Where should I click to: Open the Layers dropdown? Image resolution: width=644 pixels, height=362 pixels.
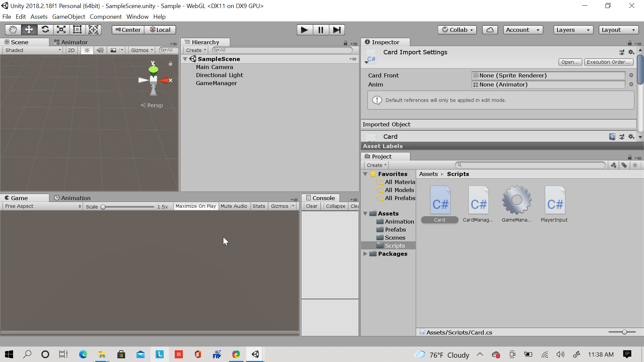573,30
